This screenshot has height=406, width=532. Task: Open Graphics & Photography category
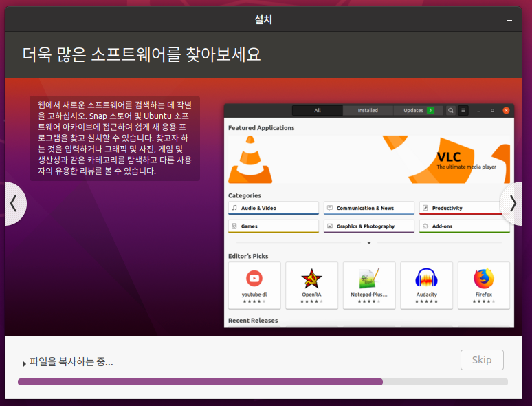coord(369,226)
